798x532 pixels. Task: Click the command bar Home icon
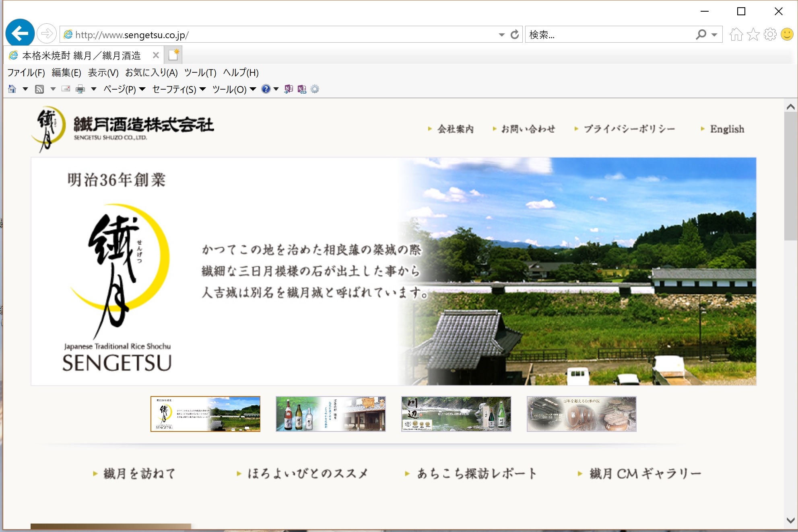click(x=12, y=89)
